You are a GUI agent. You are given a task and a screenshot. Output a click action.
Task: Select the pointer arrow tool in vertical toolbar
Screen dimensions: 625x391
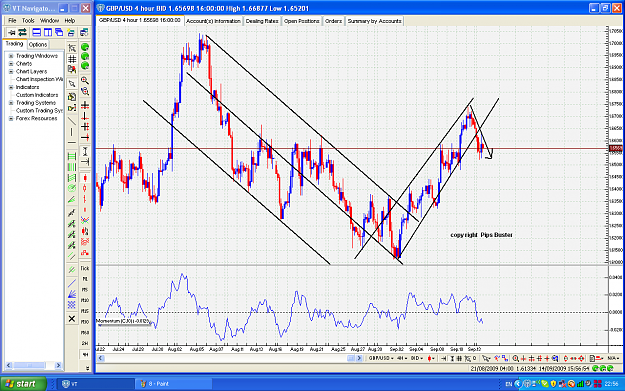(72, 84)
